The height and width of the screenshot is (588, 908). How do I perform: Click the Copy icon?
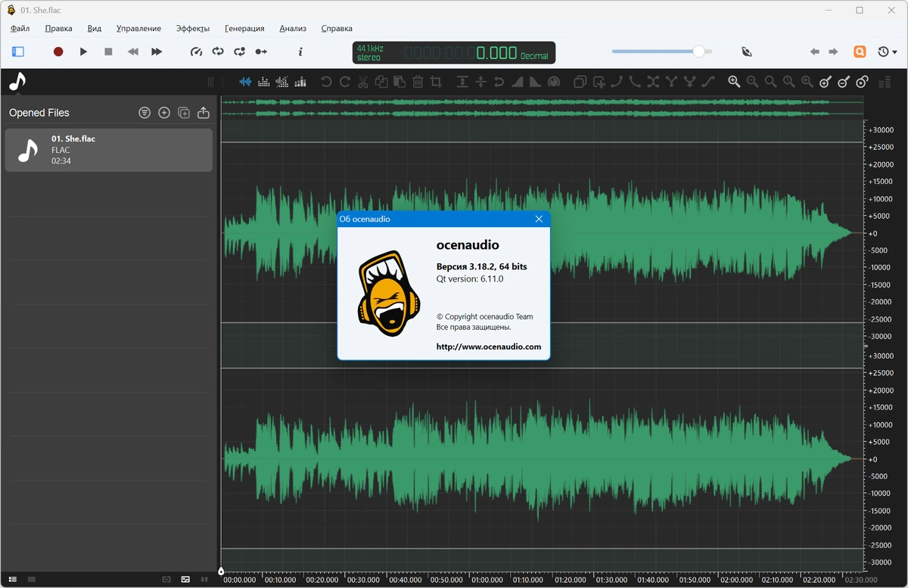pos(381,82)
